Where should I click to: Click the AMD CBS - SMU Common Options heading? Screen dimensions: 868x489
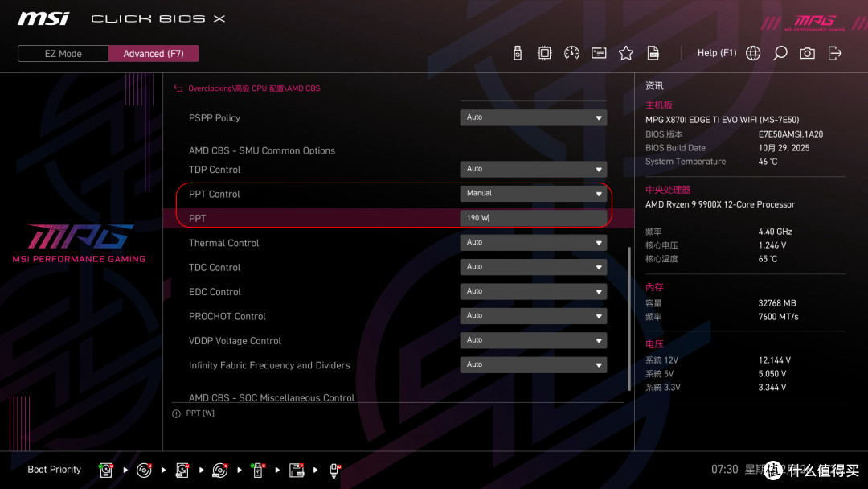tap(262, 150)
